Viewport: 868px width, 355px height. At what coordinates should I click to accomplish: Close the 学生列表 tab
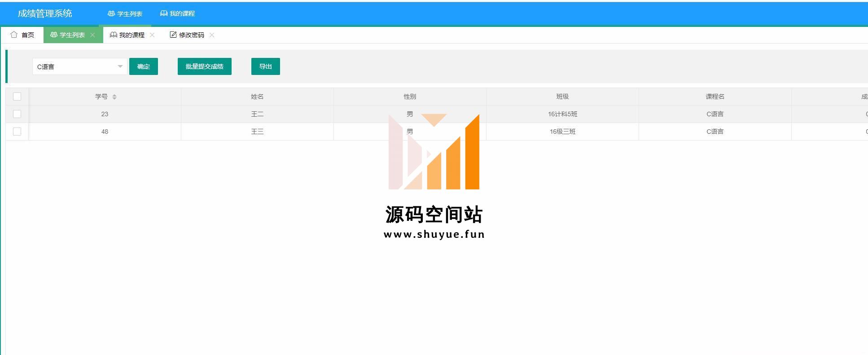(92, 35)
